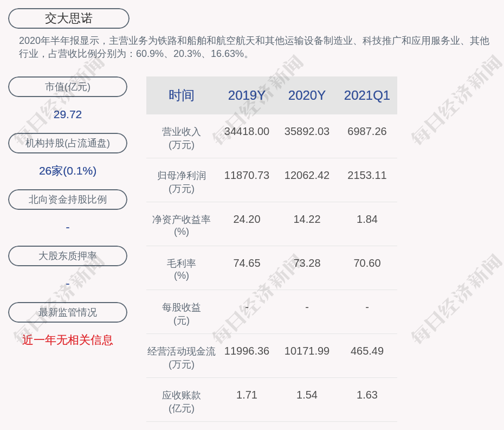Click the 2020Y column header
Image resolution: width=504 pixels, height=430 pixels.
(307, 95)
